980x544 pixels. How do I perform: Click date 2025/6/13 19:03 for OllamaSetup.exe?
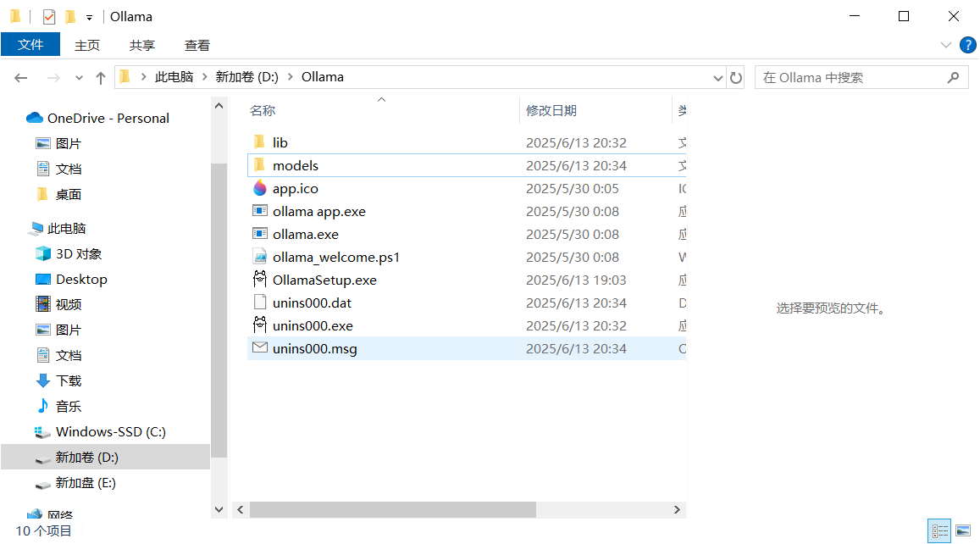pos(576,280)
